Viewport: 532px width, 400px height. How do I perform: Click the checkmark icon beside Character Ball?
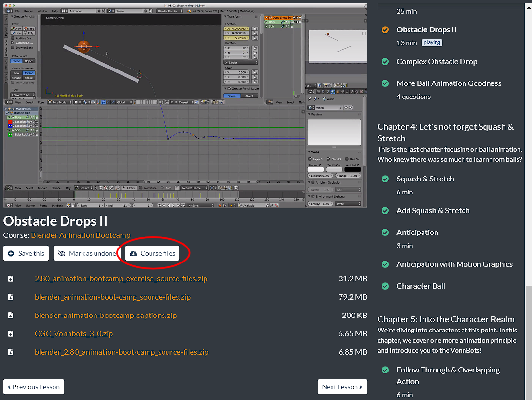pos(385,286)
